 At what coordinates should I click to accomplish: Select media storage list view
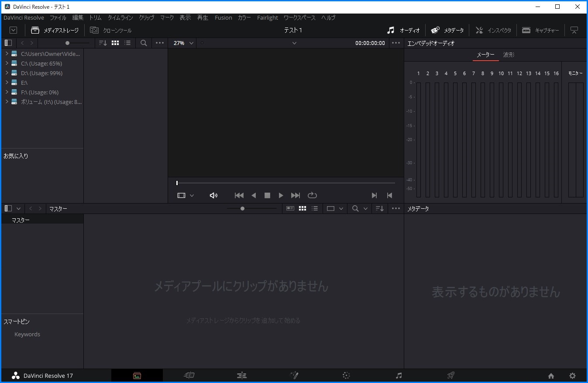127,43
